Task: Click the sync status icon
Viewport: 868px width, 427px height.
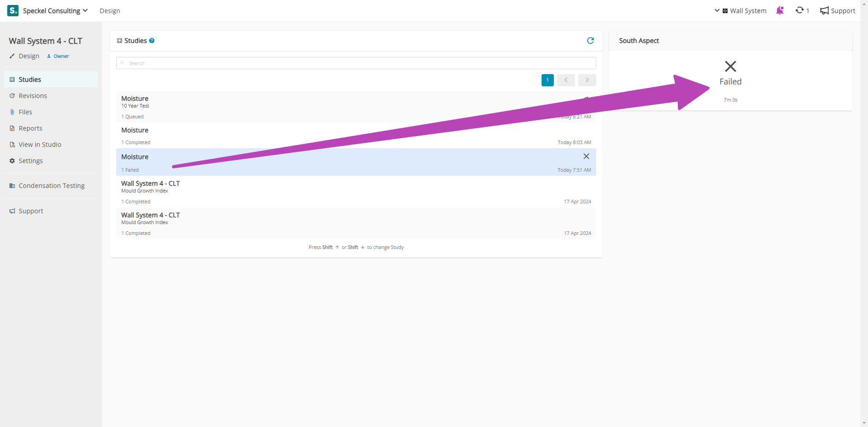Action: (x=800, y=10)
